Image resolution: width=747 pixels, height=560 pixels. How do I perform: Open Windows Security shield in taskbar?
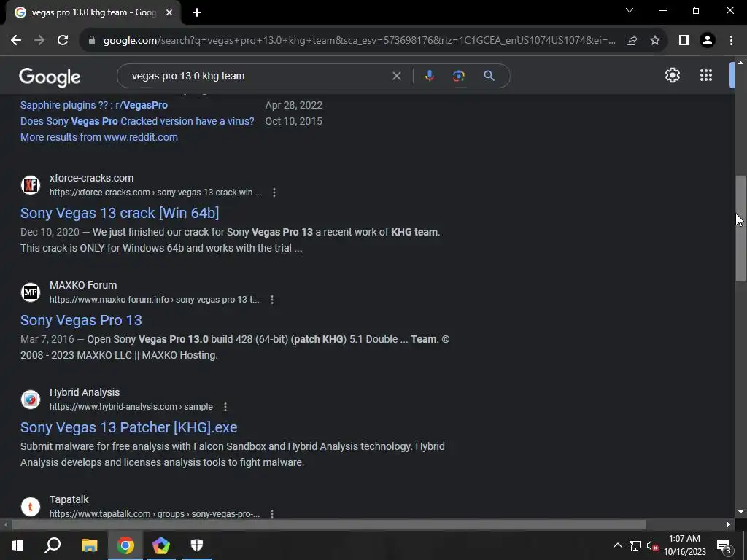[197, 545]
